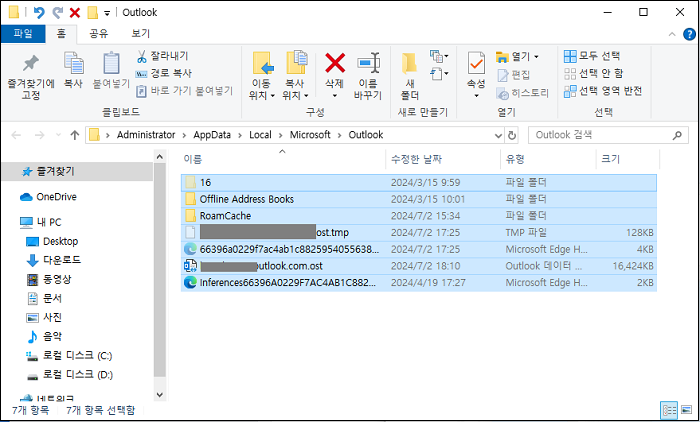Click the Paste (붙여넣기) ribbon icon
The width and height of the screenshot is (700, 422).
(111, 63)
